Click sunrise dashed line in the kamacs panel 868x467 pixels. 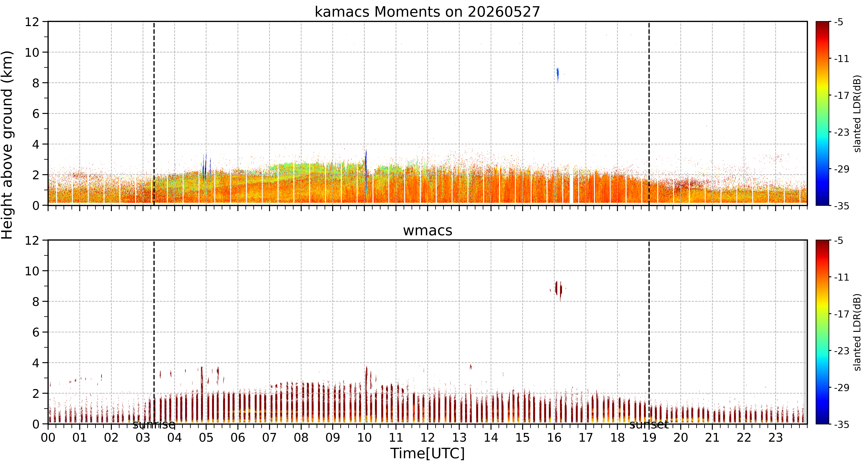(x=154, y=114)
